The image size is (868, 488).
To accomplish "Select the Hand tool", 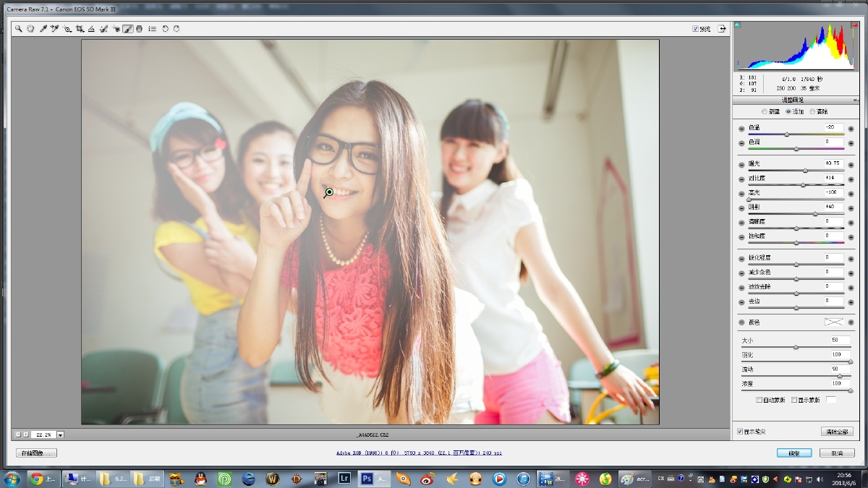I will point(30,29).
